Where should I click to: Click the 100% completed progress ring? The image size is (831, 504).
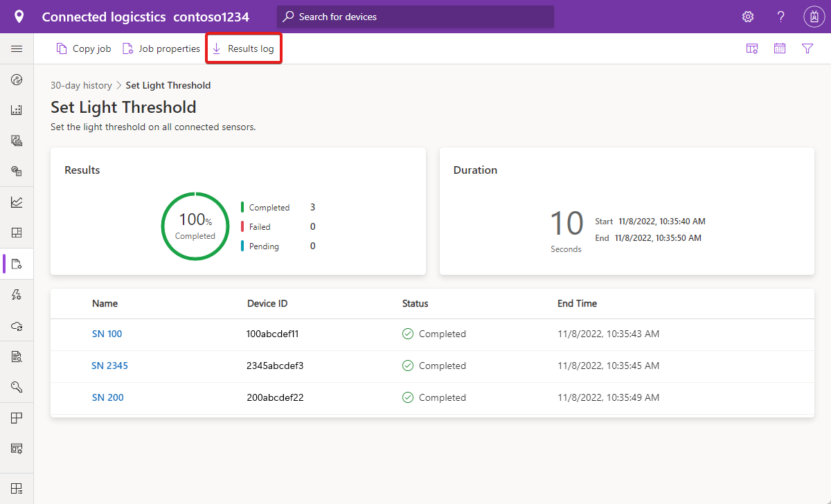point(195,226)
